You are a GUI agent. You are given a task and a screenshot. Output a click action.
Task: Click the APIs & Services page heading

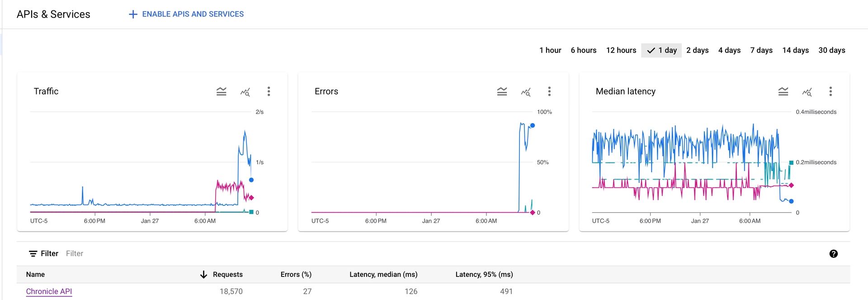click(x=53, y=14)
